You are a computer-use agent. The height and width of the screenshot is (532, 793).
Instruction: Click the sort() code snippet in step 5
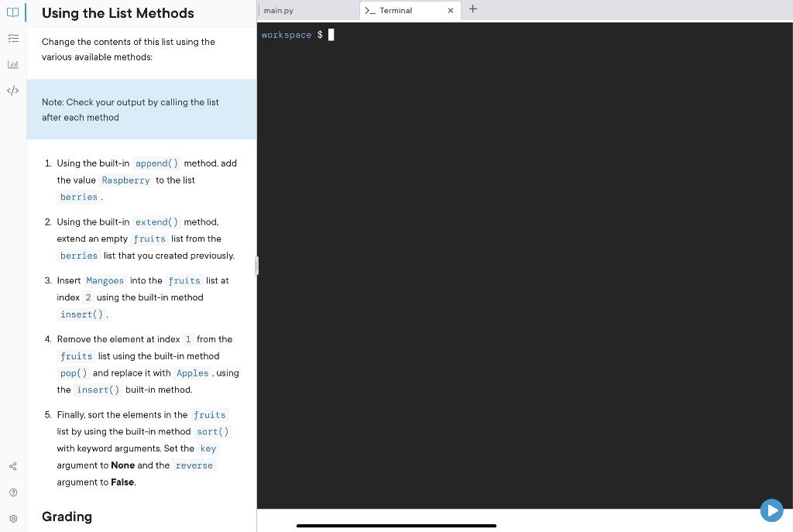[212, 431]
